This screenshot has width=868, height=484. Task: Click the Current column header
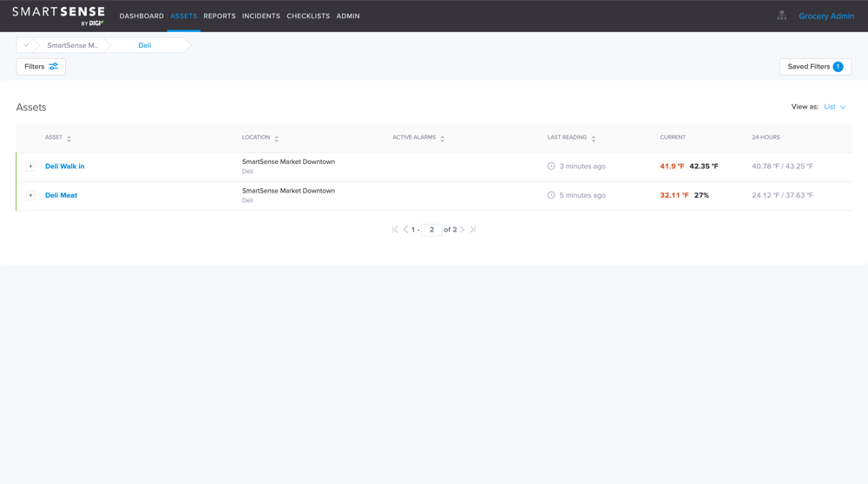pyautogui.click(x=673, y=137)
